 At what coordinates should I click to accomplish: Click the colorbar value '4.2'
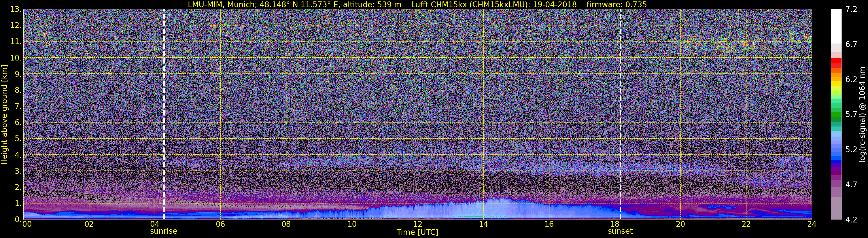point(851,220)
